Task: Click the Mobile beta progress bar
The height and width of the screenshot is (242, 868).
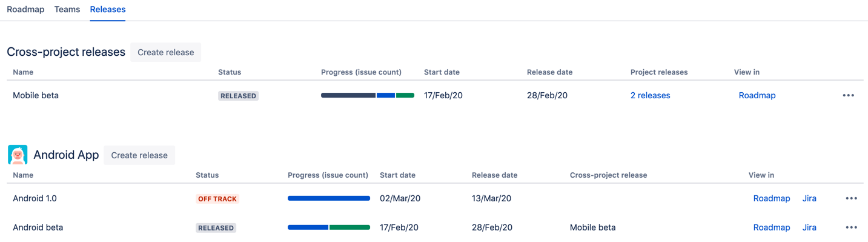Action: [368, 95]
